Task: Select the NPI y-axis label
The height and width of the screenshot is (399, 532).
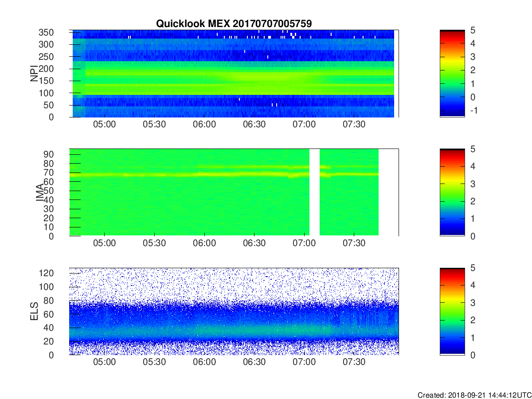Action: point(34,74)
